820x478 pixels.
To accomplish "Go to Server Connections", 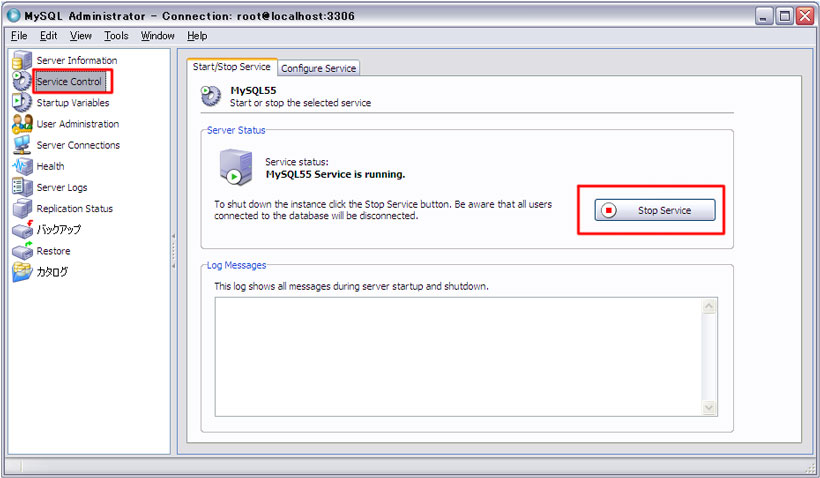I will (x=78, y=145).
